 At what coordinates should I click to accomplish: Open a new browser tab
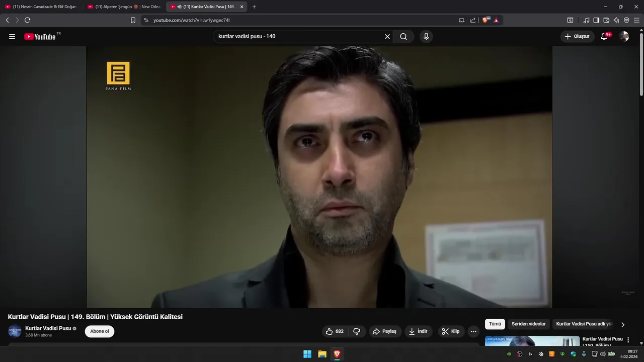(x=254, y=7)
